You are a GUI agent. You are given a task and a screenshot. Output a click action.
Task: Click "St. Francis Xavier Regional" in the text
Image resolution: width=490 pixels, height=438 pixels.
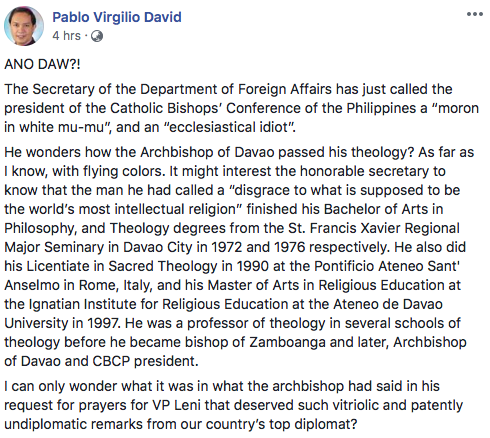374,228
